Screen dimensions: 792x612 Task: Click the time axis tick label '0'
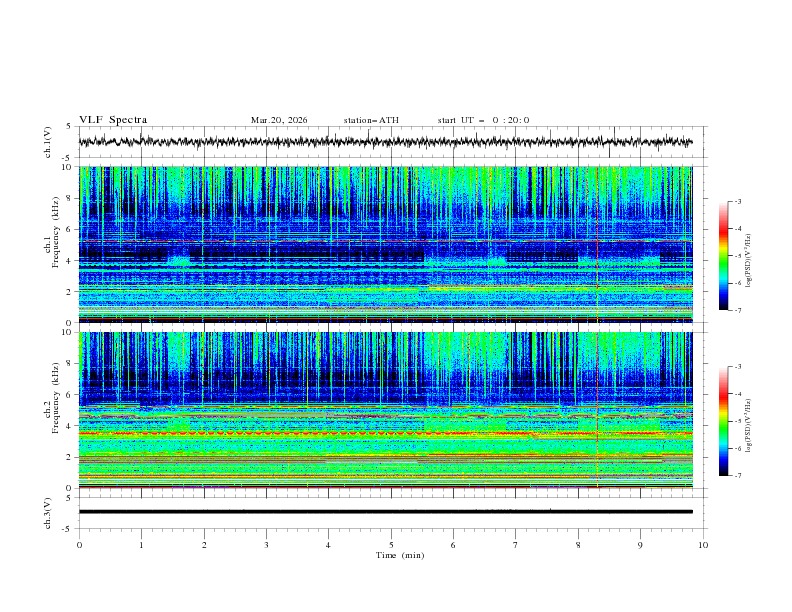79,545
